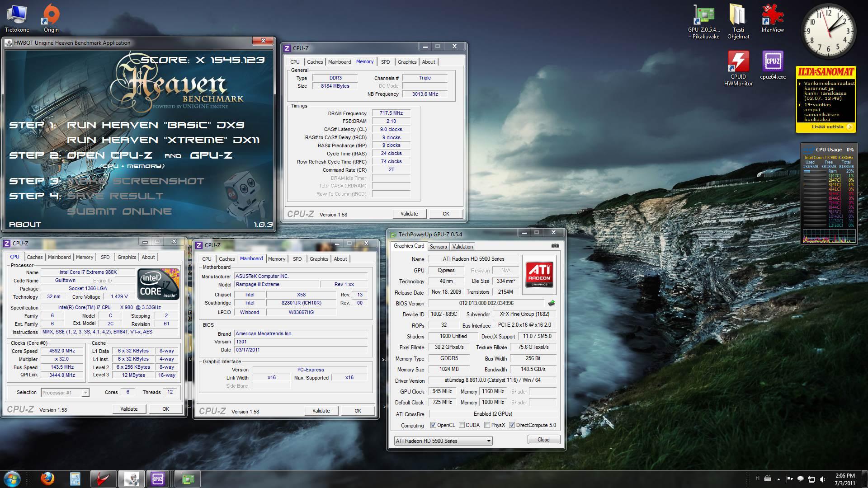Screen dimensions: 868x488
Task: Click Validate in CPU-Z CPU window
Action: coord(129,409)
